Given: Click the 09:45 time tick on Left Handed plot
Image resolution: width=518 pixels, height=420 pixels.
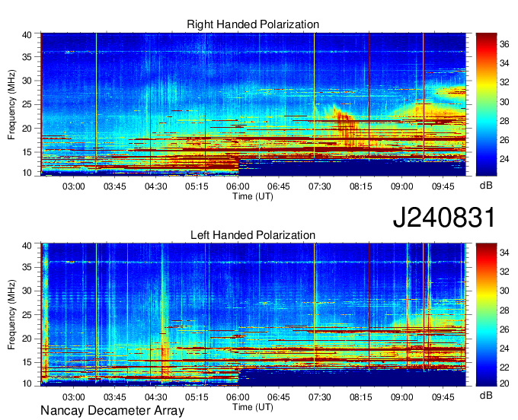Looking at the screenshot, I should (443, 397).
